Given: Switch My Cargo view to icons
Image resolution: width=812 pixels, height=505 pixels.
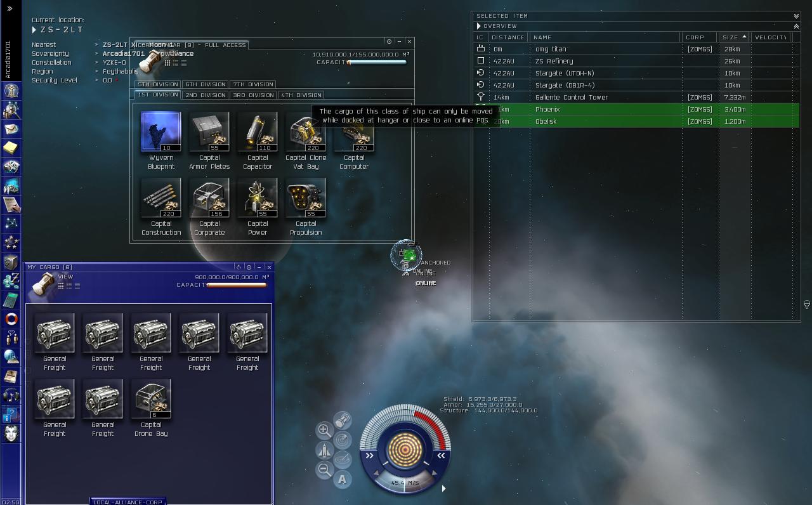Looking at the screenshot, I should [x=61, y=285].
